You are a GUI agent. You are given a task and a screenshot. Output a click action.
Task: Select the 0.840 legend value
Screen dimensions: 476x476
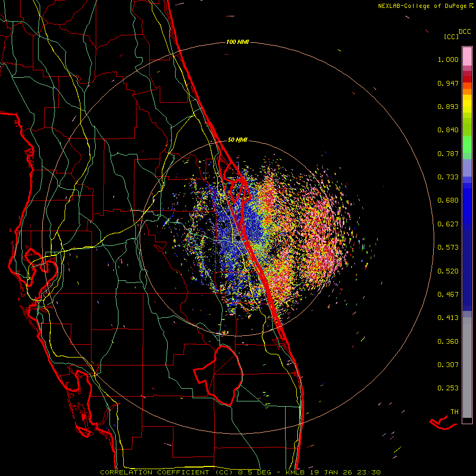pyautogui.click(x=448, y=130)
